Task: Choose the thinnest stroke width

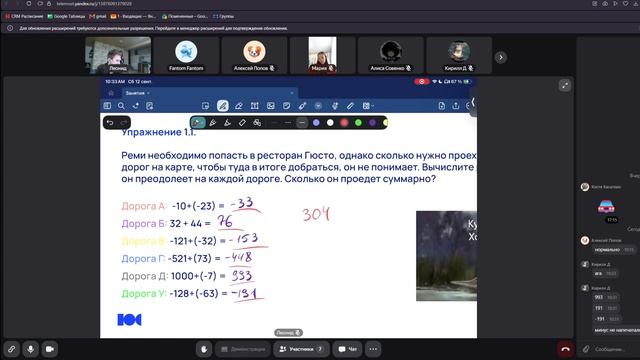Action: point(274,122)
